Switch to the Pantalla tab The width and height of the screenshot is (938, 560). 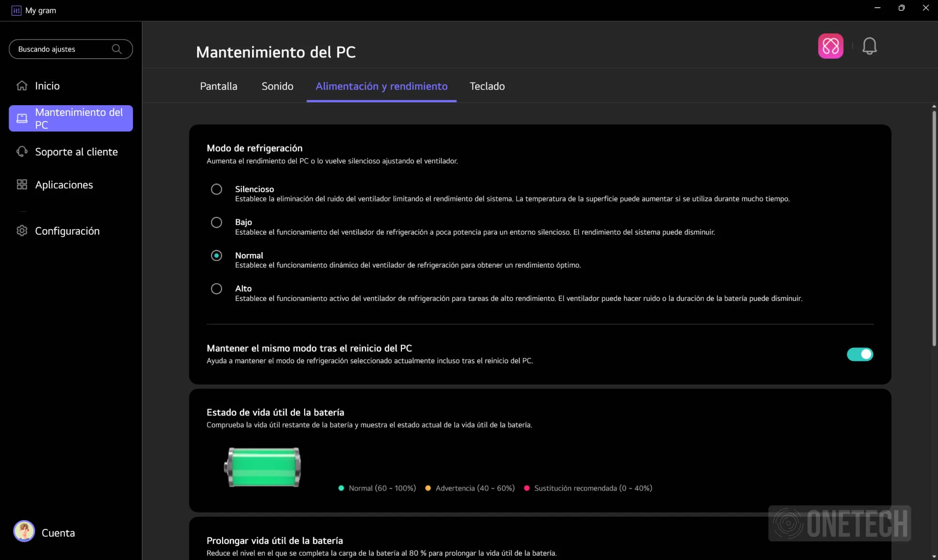pyautogui.click(x=219, y=86)
